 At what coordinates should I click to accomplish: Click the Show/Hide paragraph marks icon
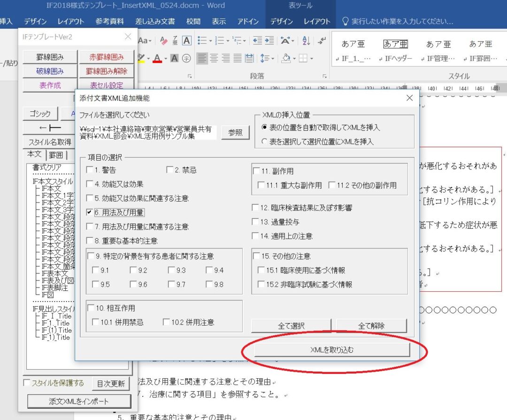click(x=322, y=40)
